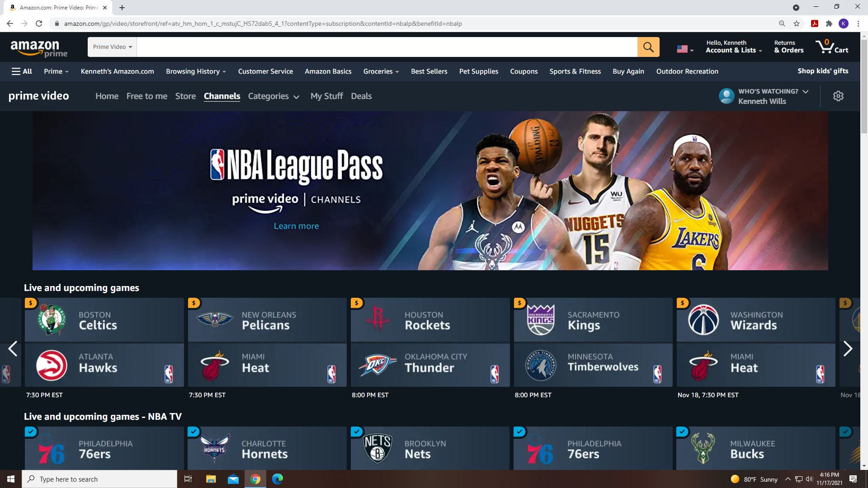
Task: Click the Learn more link on banner
Action: pos(296,226)
